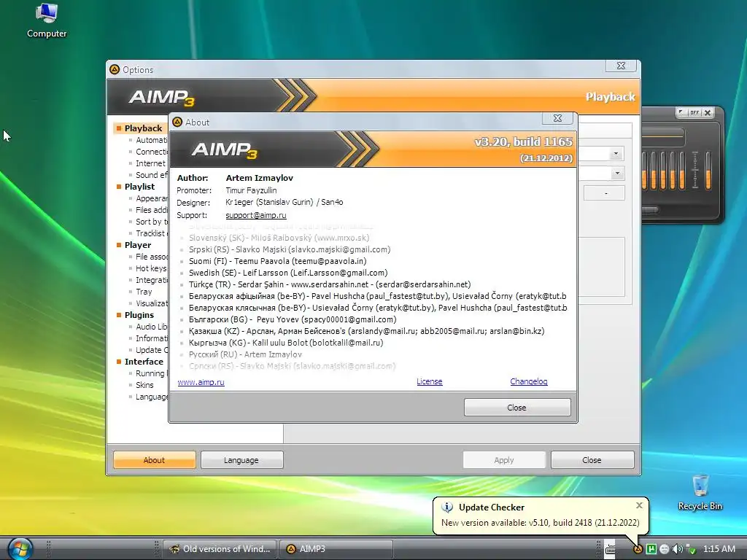Click the support@aimp.ru email link
This screenshot has width=747, height=560.
256,215
